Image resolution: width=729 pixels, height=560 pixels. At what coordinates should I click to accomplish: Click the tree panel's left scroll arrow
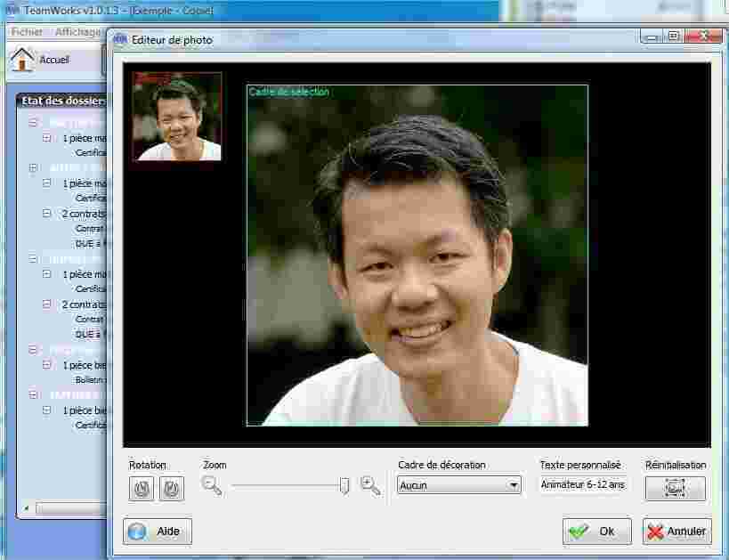pos(26,508)
